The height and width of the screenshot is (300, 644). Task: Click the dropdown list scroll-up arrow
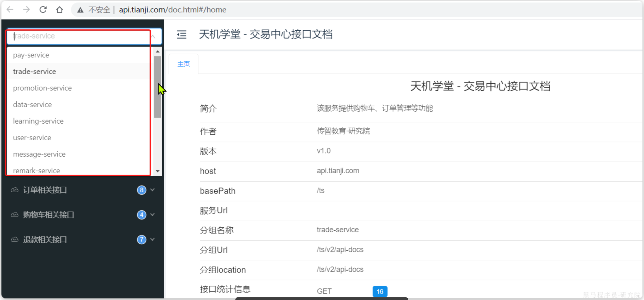[158, 51]
